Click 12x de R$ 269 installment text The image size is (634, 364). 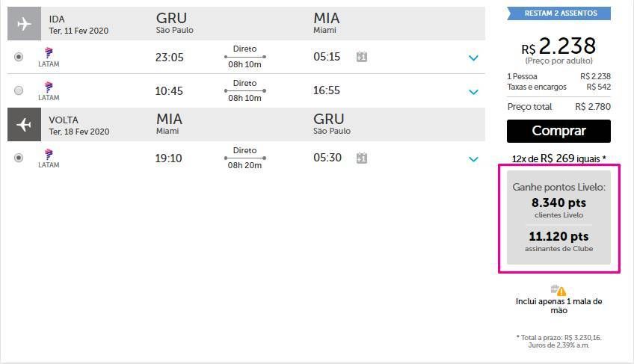(558, 158)
